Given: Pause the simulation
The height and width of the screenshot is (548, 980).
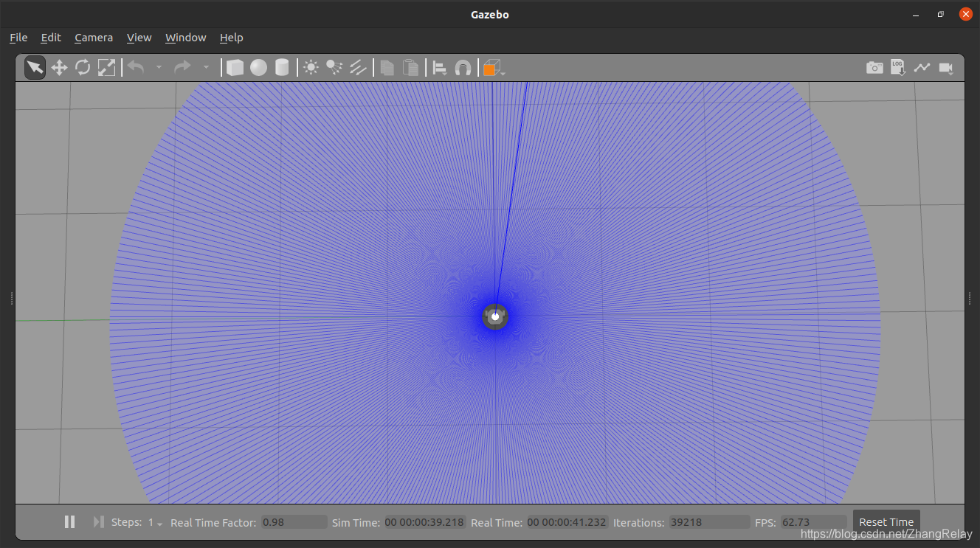Looking at the screenshot, I should 69,522.
